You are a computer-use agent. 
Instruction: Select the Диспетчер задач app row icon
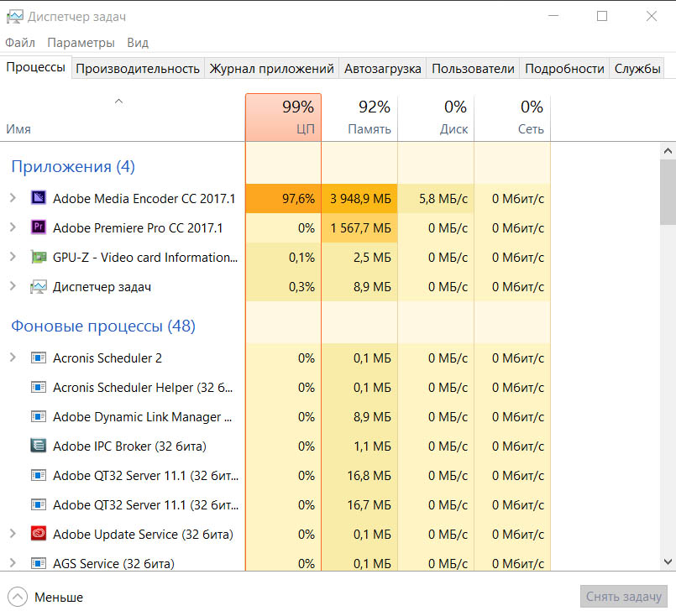click(39, 286)
